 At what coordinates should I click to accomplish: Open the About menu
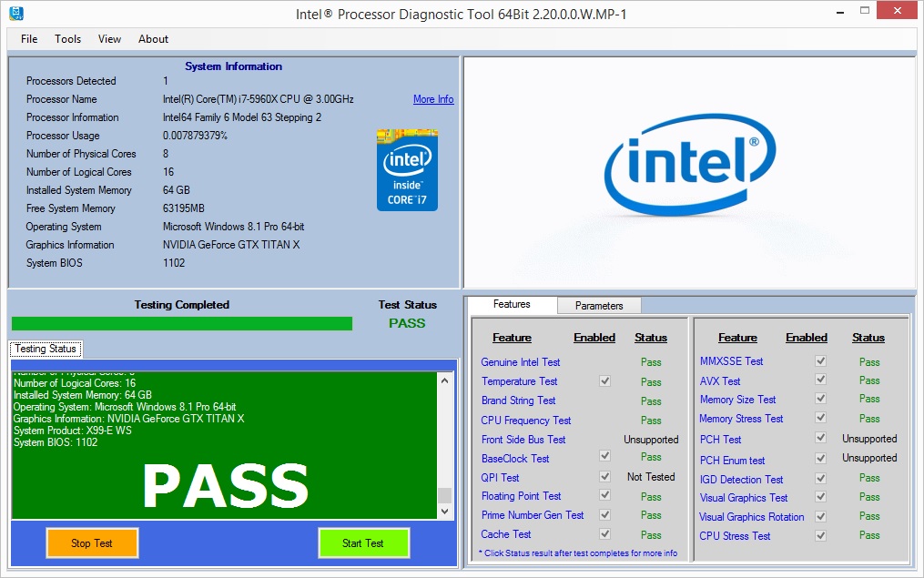[x=153, y=39]
